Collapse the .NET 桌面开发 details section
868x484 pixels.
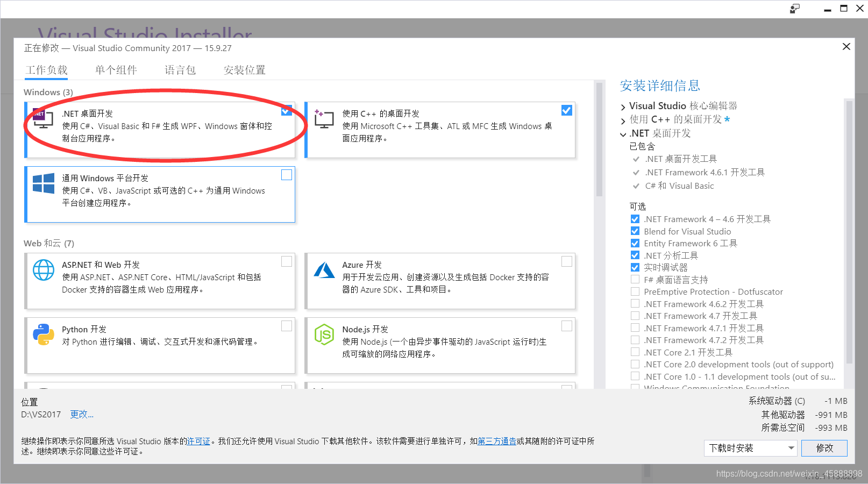(623, 134)
